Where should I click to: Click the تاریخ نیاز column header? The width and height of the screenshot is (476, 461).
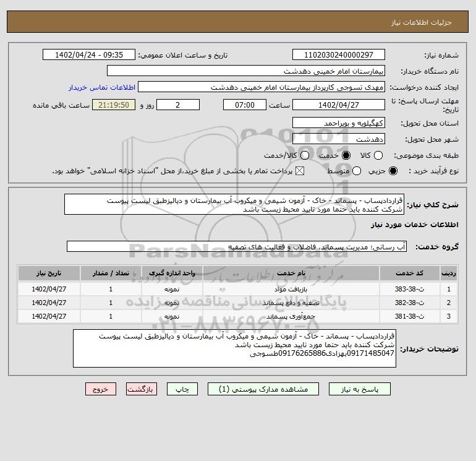pos(49,273)
